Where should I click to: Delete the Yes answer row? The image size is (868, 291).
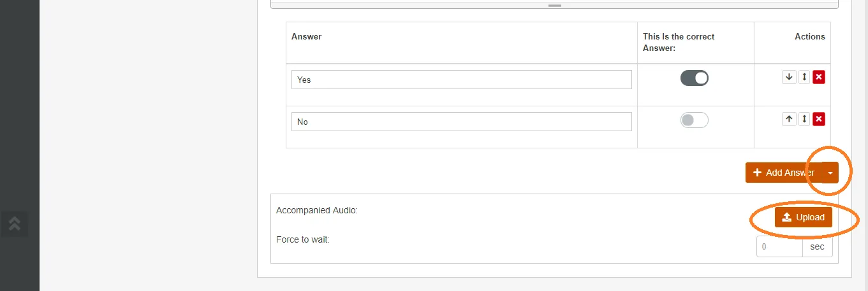[x=820, y=77]
